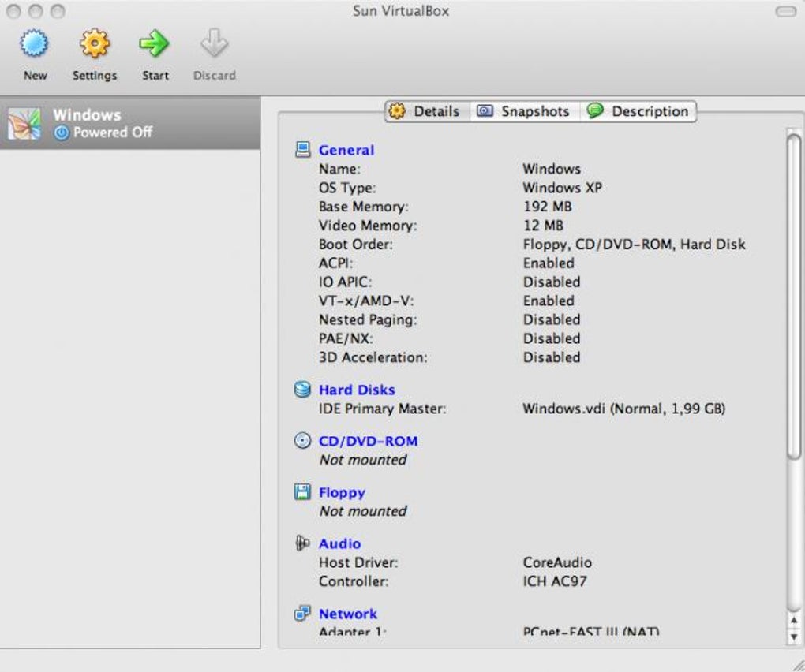Click the details pane scrollbar thumb
This screenshot has height=672, width=805.
(x=794, y=296)
